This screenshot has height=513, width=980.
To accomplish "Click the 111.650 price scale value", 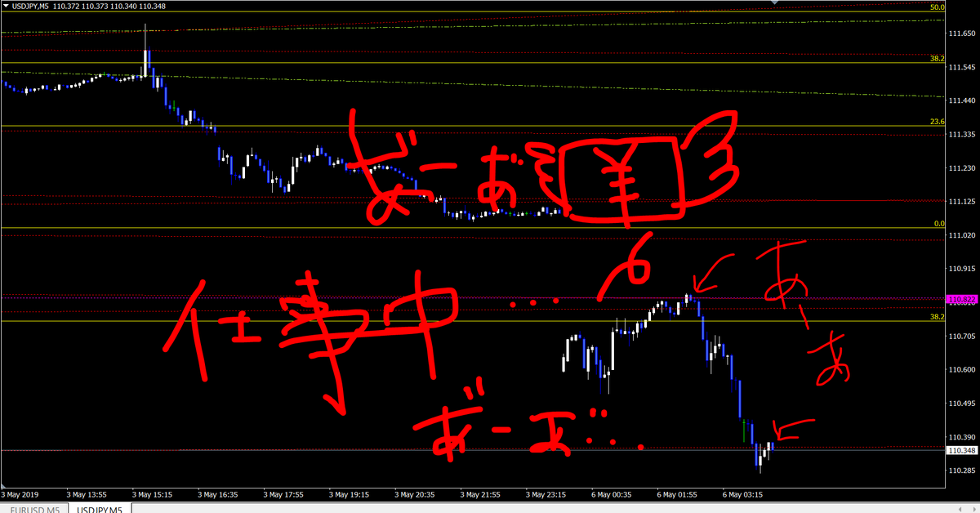I will (964, 33).
